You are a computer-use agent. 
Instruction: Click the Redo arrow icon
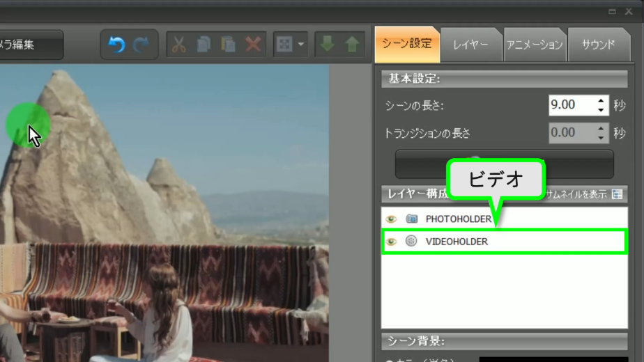[x=141, y=45]
